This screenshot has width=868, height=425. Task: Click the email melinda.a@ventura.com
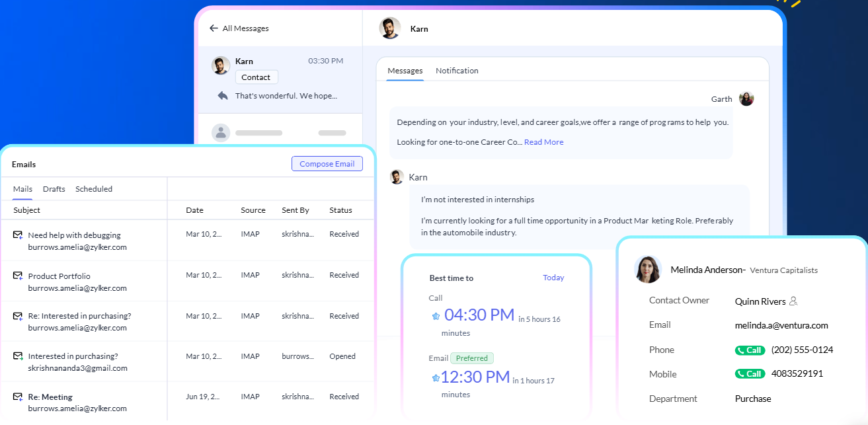click(781, 325)
